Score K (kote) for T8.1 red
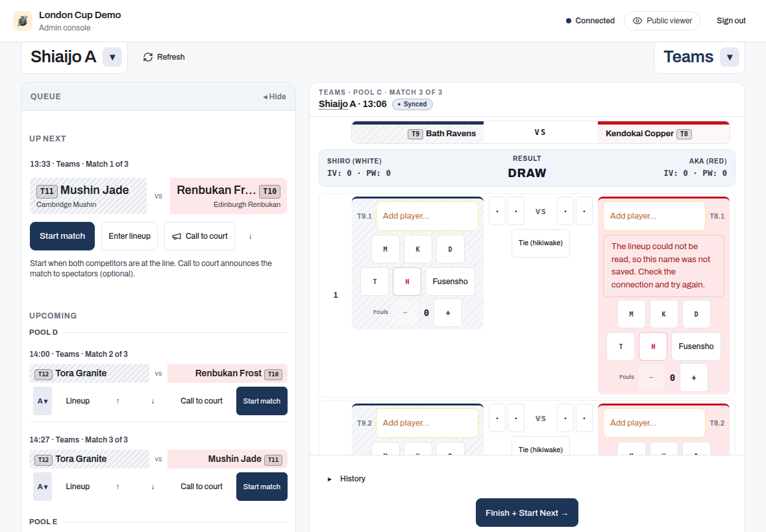Screen dimensions: 766x532 [664, 314]
